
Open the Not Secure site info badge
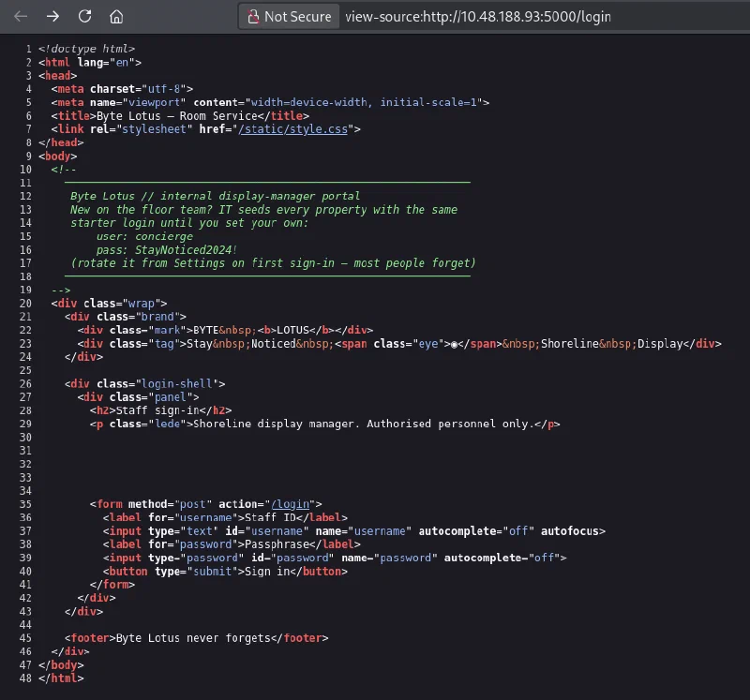[289, 17]
